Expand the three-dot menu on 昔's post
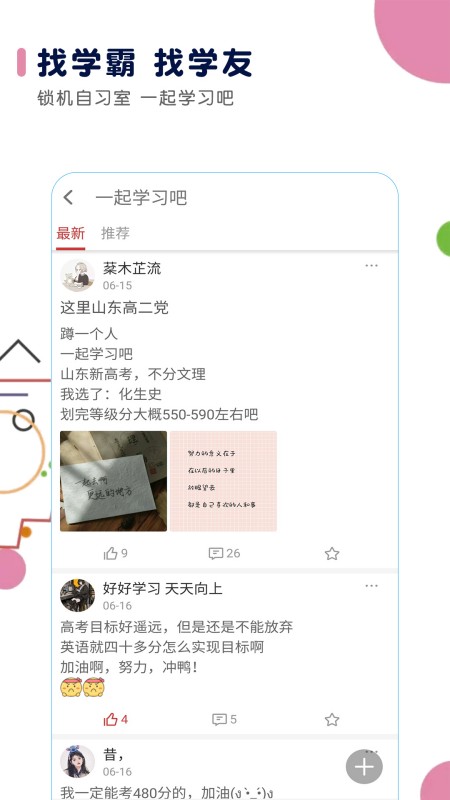450x800 pixels. click(371, 751)
